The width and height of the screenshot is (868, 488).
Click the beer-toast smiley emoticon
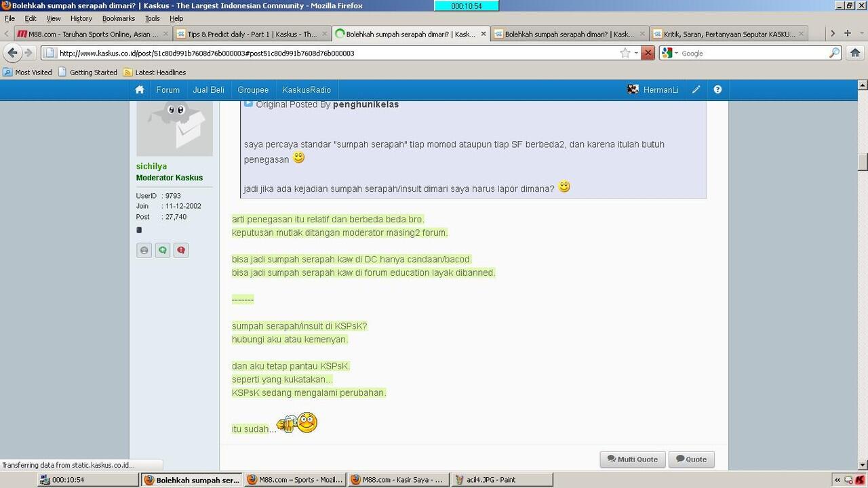point(297,423)
